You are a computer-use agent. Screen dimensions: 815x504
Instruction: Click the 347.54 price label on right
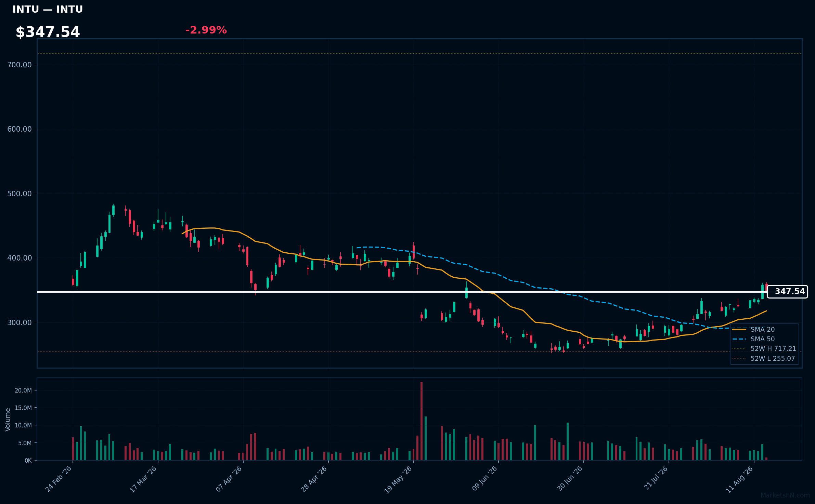[x=787, y=292]
